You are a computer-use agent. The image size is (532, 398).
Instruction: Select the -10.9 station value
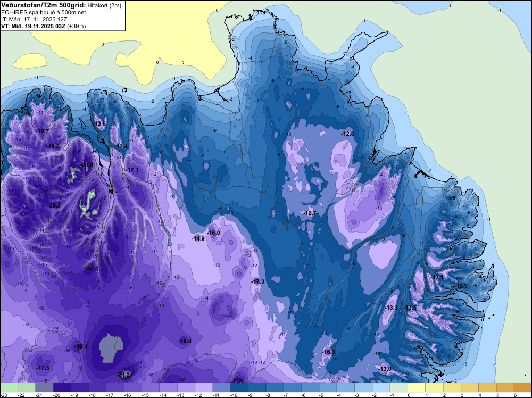[x=461, y=286]
